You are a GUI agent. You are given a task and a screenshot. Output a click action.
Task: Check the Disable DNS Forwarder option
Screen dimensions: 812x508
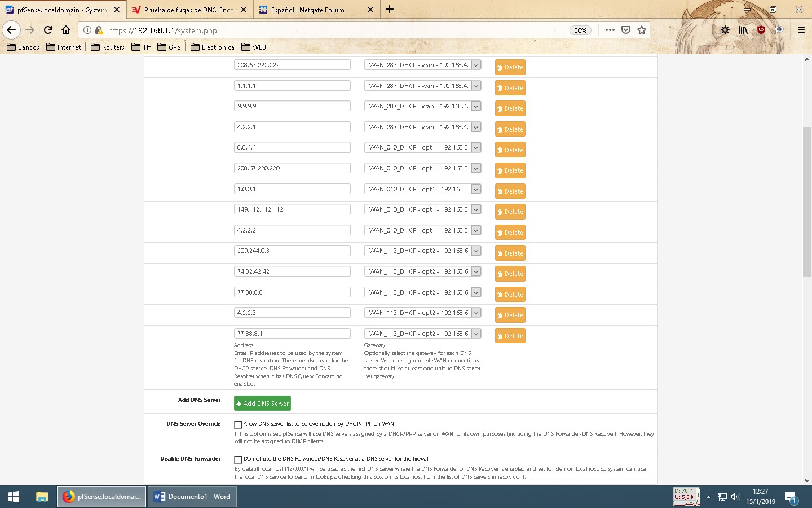238,459
